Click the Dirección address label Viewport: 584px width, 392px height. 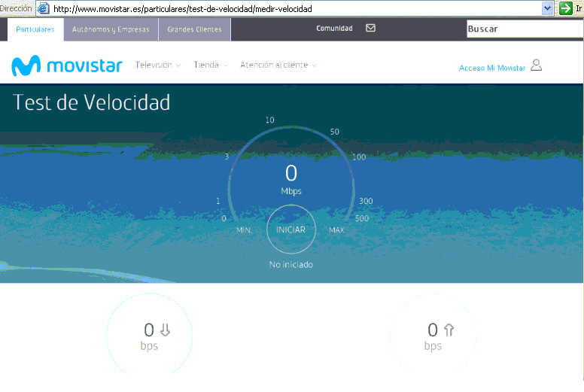(16, 8)
